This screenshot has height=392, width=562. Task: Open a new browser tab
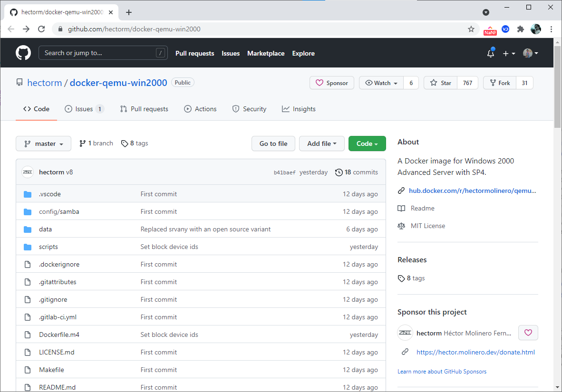pos(129,12)
